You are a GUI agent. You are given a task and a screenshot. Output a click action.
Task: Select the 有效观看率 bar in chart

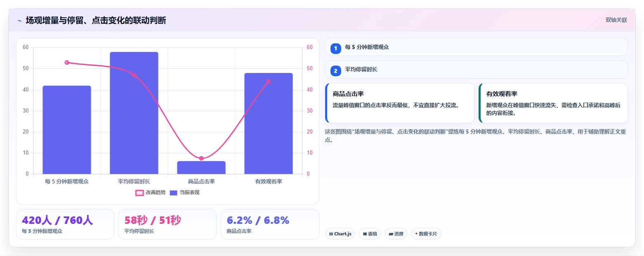coord(269,124)
